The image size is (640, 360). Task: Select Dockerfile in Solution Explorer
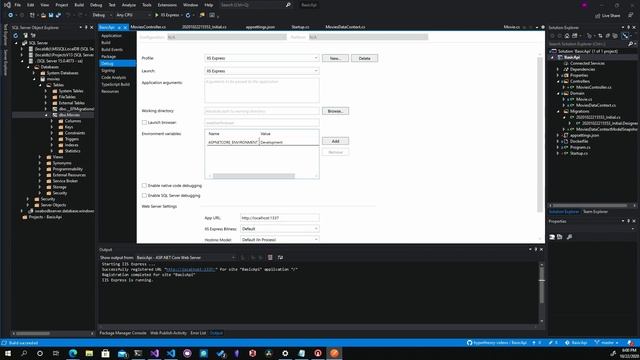(x=579, y=141)
